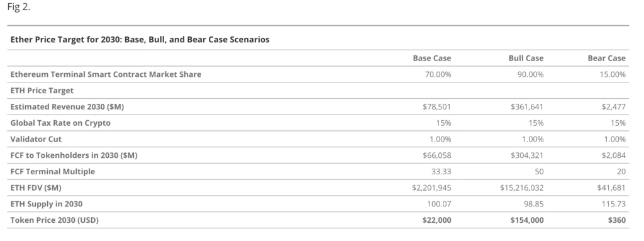Click the ETH Price Target row label
This screenshot has width=644, height=241.
point(42,91)
